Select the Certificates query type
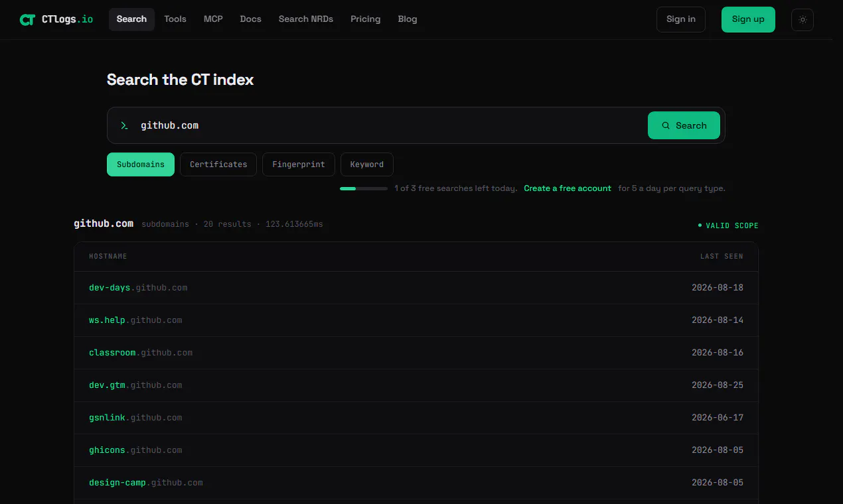Image resolution: width=843 pixels, height=504 pixels. pyautogui.click(x=218, y=164)
